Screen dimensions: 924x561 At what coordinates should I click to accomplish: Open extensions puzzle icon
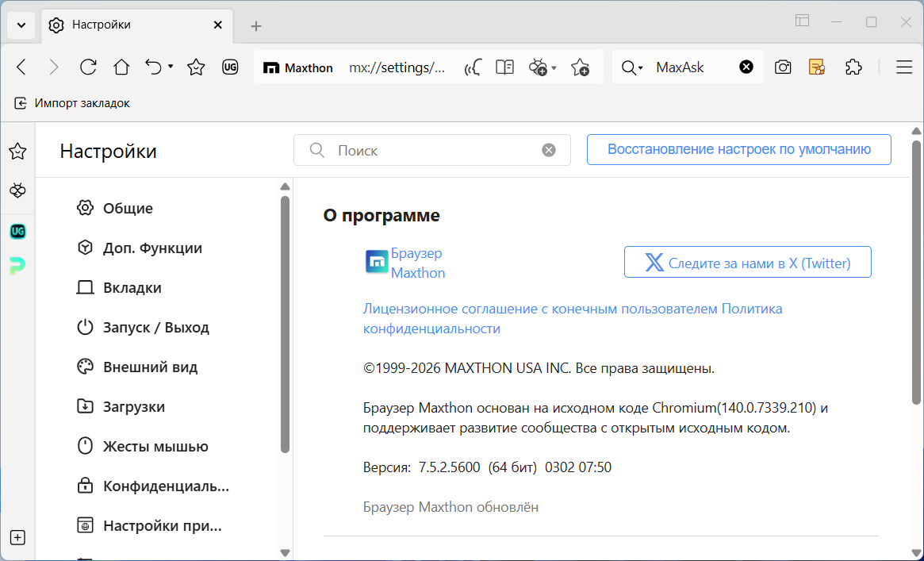pos(853,67)
